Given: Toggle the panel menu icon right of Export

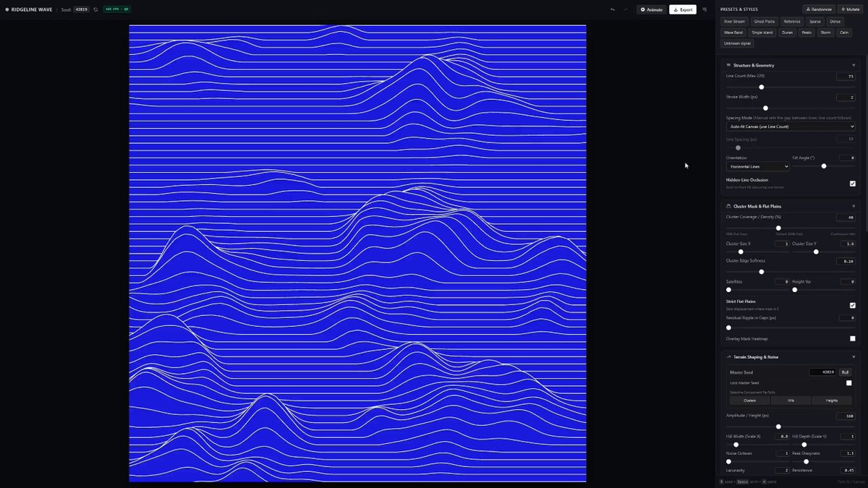Looking at the screenshot, I should [x=705, y=9].
